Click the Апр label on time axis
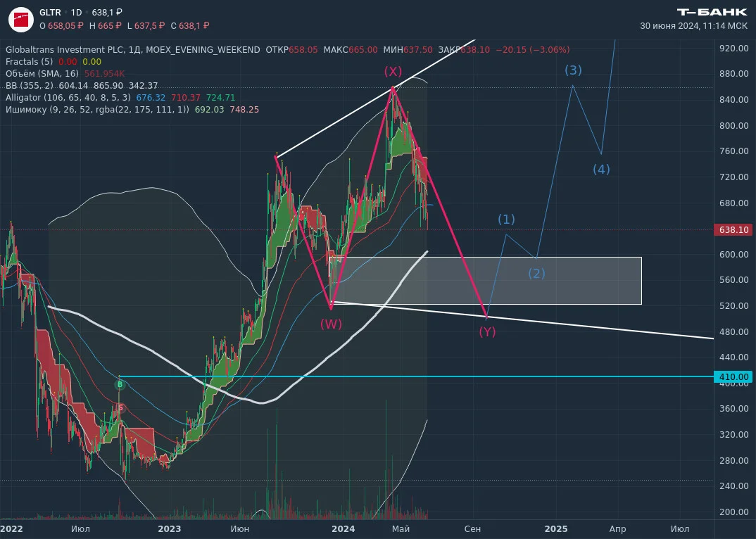756x539 pixels. 617,529
